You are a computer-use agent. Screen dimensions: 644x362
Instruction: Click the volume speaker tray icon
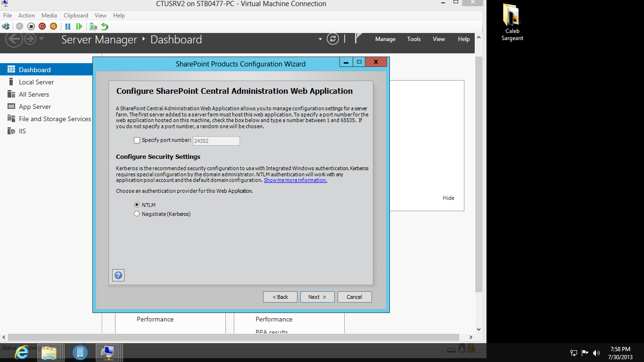596,353
